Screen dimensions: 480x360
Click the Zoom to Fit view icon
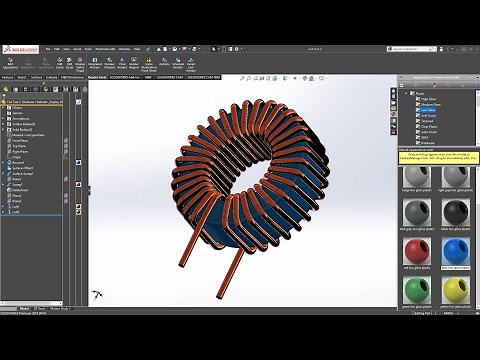(x=243, y=79)
